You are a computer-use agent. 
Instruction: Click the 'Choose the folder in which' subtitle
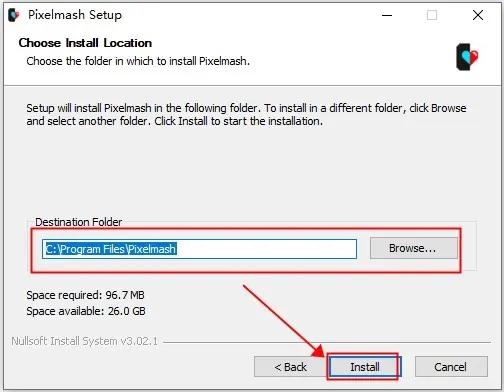(x=138, y=61)
